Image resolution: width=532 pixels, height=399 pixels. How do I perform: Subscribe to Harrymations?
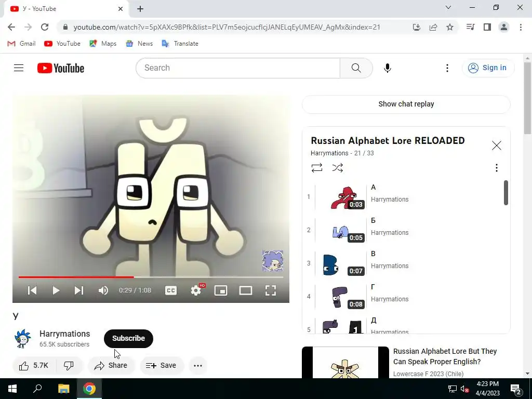129,338
